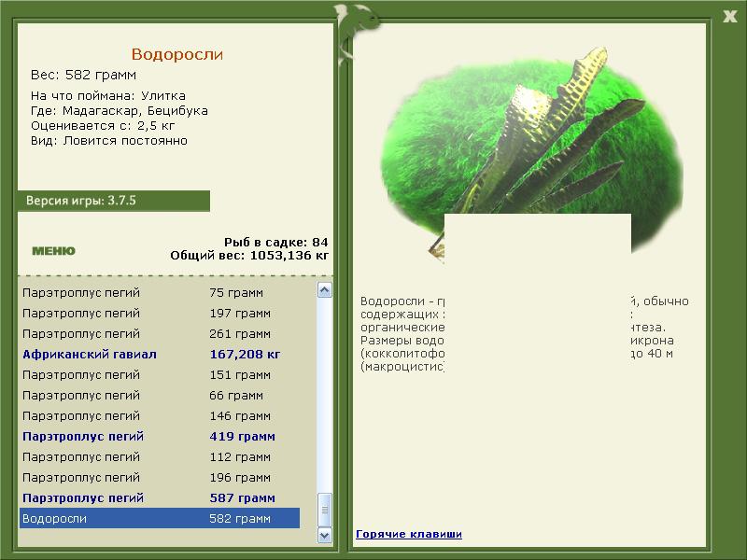This screenshot has height=560, width=747.
Task: Click the Версия игры: 3.7.5 banner
Action: click(113, 201)
